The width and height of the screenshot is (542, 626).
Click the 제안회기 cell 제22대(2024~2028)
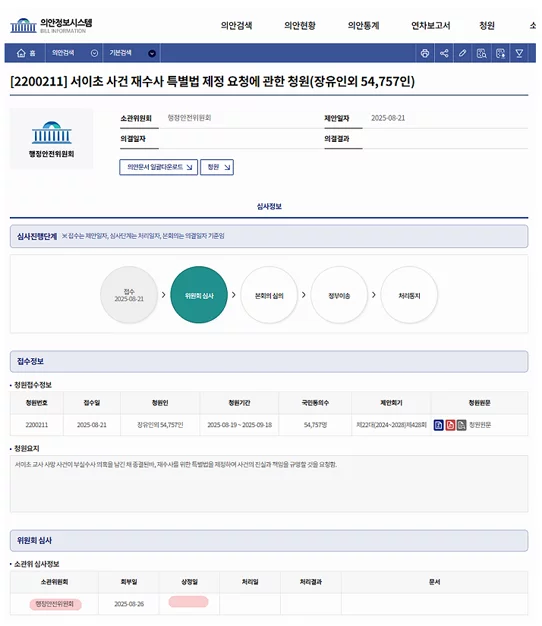[x=392, y=425]
